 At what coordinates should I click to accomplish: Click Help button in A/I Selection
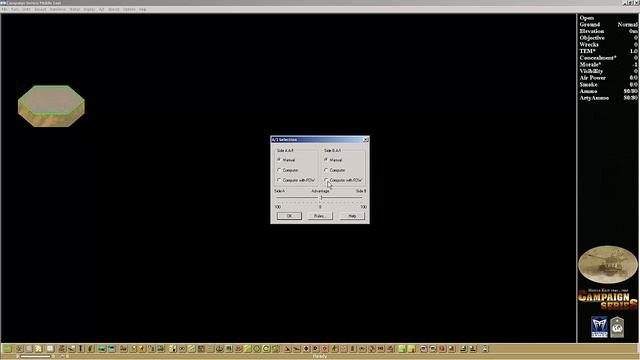pos(352,216)
